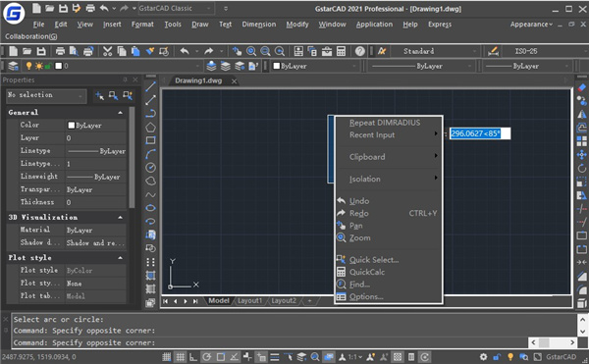Select the Polygon tool
Viewport: 589px width, 364px height.
tap(150, 128)
